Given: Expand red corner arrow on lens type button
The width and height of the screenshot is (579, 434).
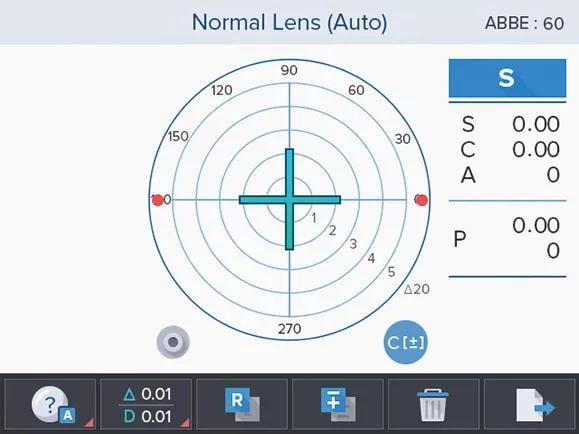Looking at the screenshot, I should [89, 423].
